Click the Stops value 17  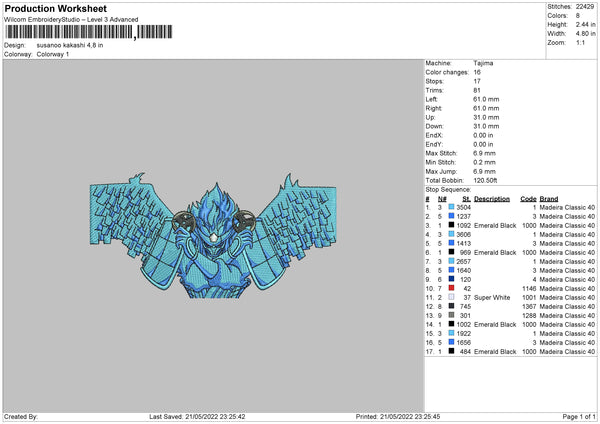coord(477,82)
